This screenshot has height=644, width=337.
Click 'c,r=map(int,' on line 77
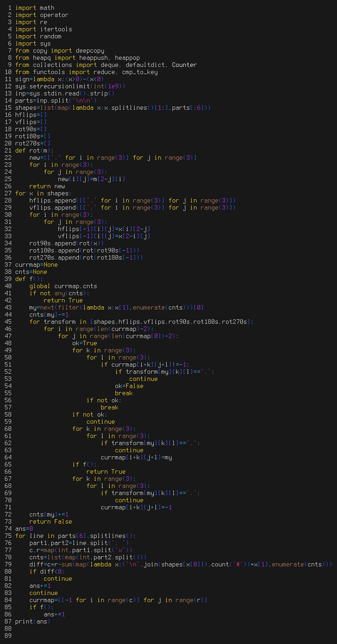pyautogui.click(x=51, y=550)
